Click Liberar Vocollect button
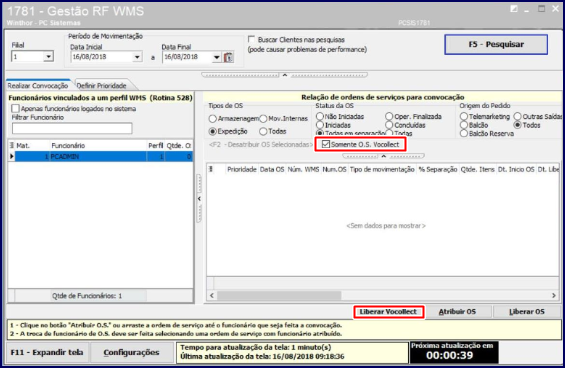Screen dimensions: 565x368 pos(388,311)
